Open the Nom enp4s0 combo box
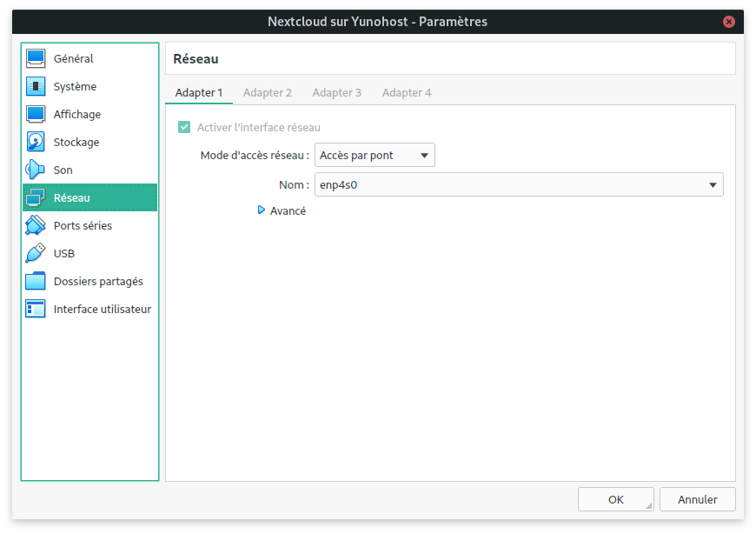The height and width of the screenshot is (534, 756). (x=519, y=184)
